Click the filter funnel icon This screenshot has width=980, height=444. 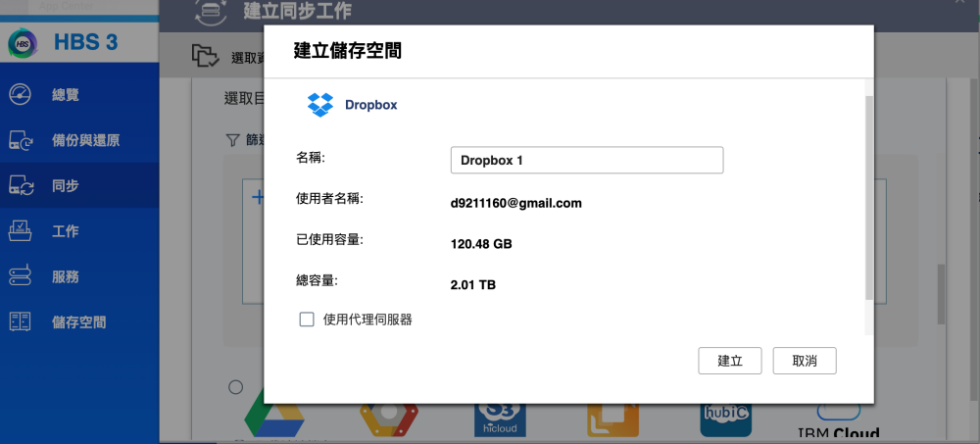click(x=232, y=139)
